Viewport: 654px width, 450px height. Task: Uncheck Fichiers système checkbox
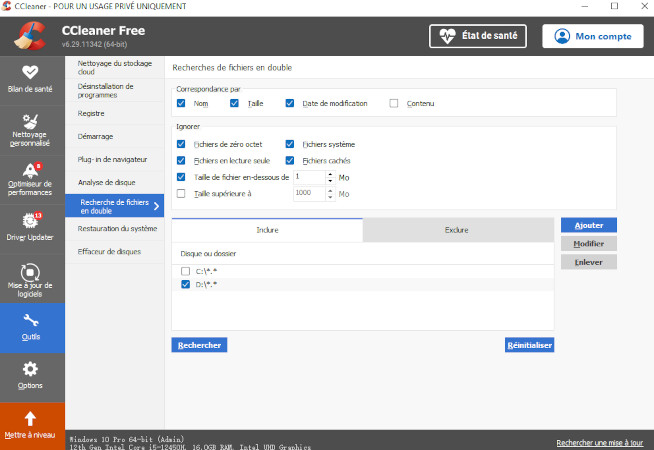pos(291,144)
